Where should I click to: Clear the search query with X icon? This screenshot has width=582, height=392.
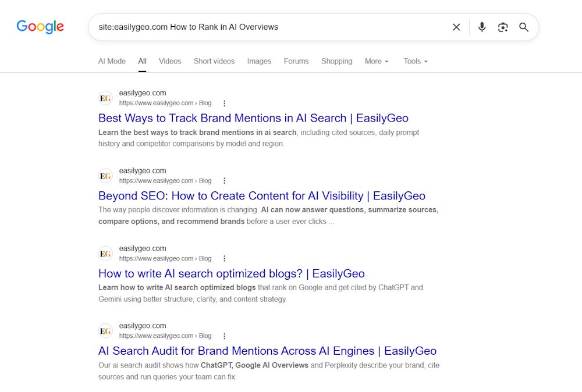[x=456, y=27]
